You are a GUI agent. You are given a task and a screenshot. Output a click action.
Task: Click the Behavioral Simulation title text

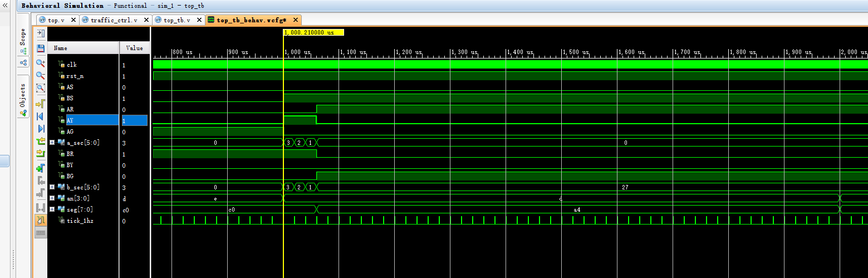click(x=62, y=6)
